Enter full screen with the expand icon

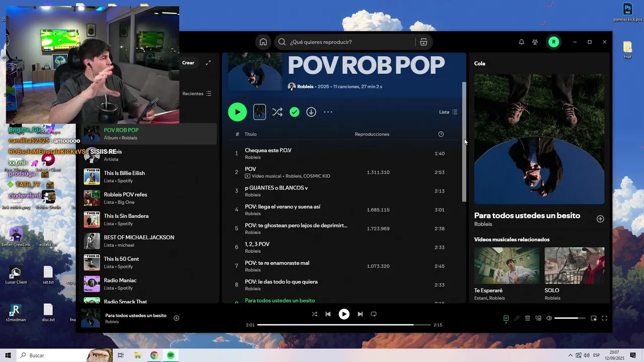click(x=604, y=318)
